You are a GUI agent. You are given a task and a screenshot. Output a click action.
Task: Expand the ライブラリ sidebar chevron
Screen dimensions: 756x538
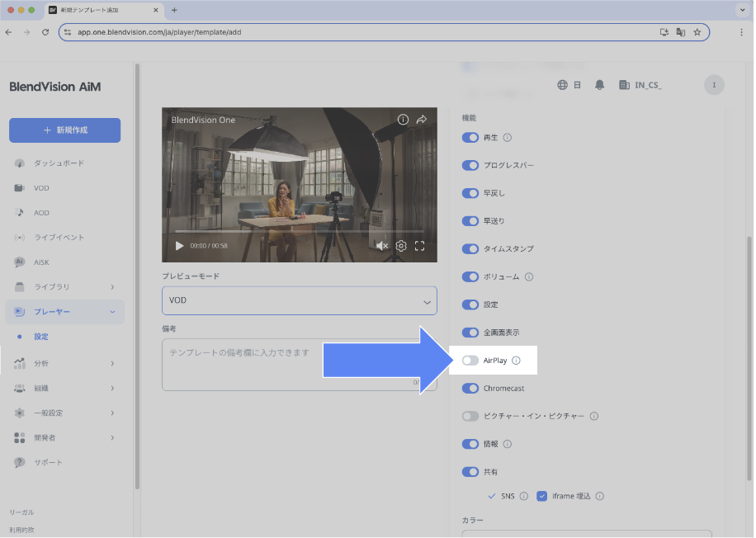112,287
